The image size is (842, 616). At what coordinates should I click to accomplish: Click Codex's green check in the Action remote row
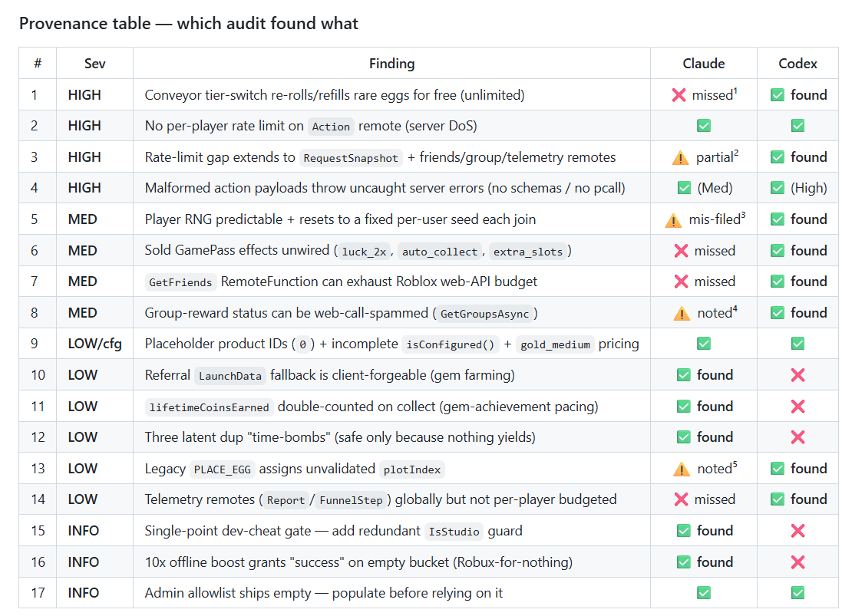pos(797,126)
